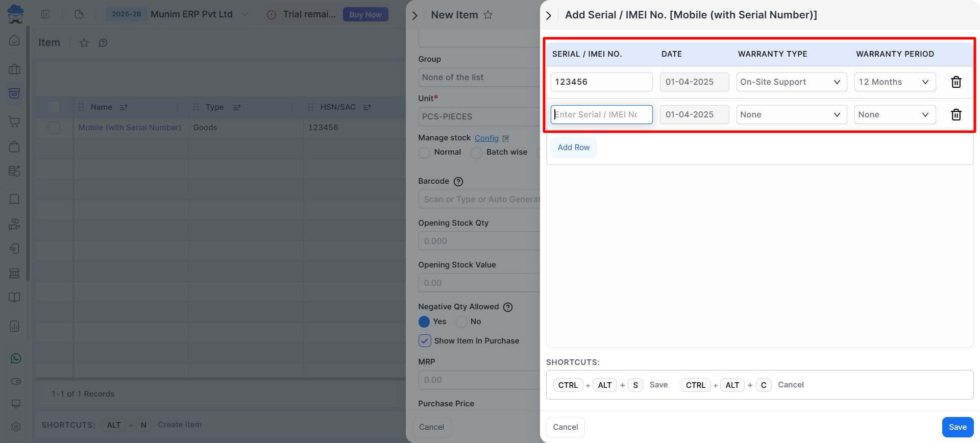This screenshot has width=980, height=443.
Task: Open the stock Config link
Action: pyautogui.click(x=486, y=138)
